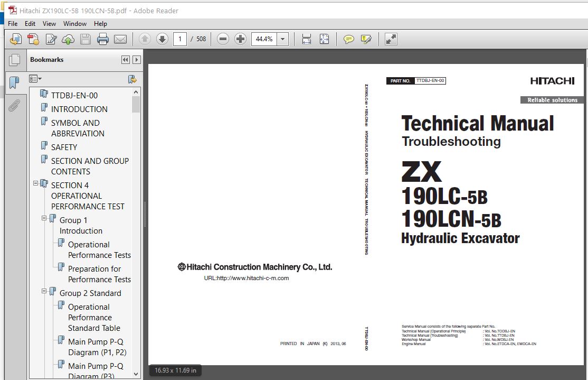Viewport: 588px width, 380px height.
Task: Select SECTION 4 OPERATIONAL PERFORMANCE TEST bookmark
Action: coord(88,196)
